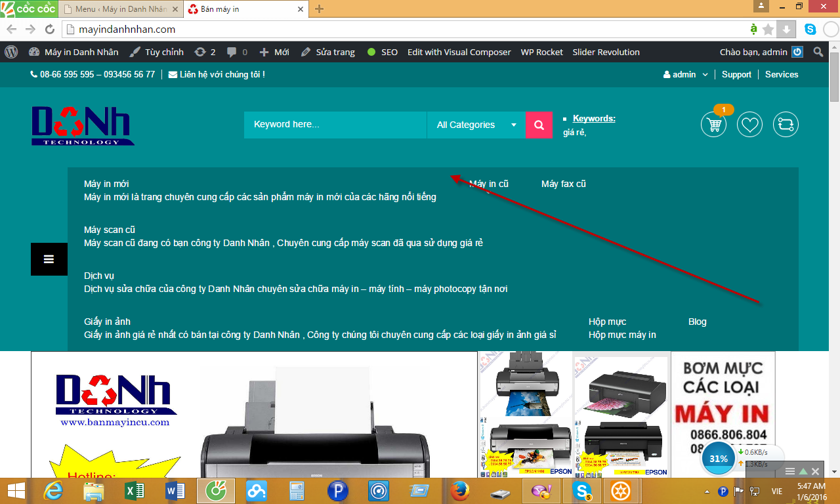This screenshot has height=504, width=840.
Task: Go back with the browser back arrow
Action: [12, 29]
